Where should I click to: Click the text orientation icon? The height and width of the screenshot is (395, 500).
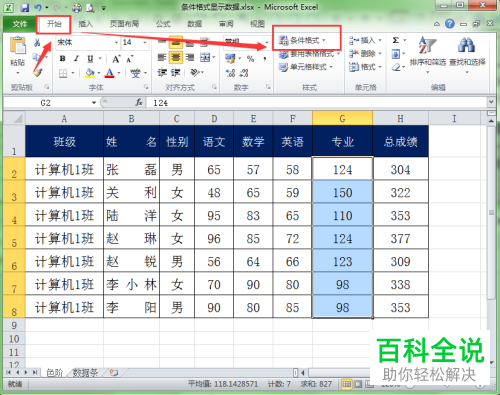[194, 73]
